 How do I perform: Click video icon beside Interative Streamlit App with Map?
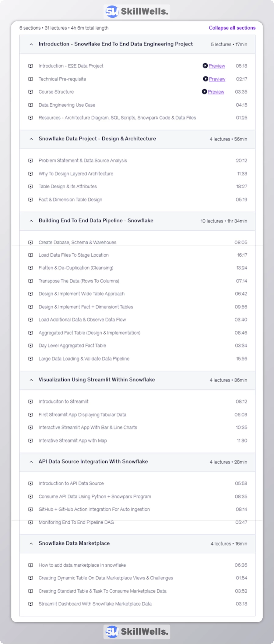click(30, 441)
